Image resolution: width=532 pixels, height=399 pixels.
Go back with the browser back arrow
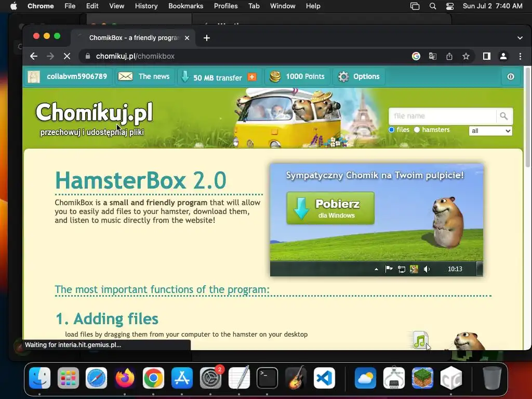click(34, 56)
